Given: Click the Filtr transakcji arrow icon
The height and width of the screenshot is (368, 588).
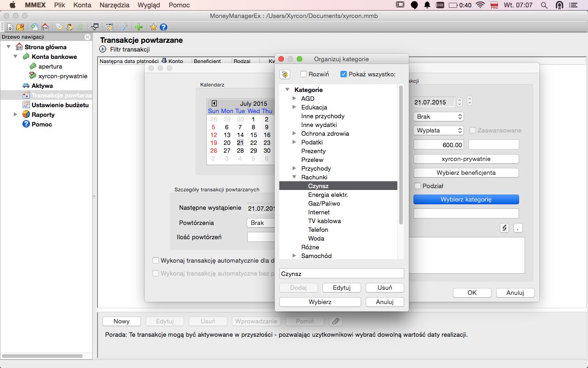Looking at the screenshot, I should [103, 49].
